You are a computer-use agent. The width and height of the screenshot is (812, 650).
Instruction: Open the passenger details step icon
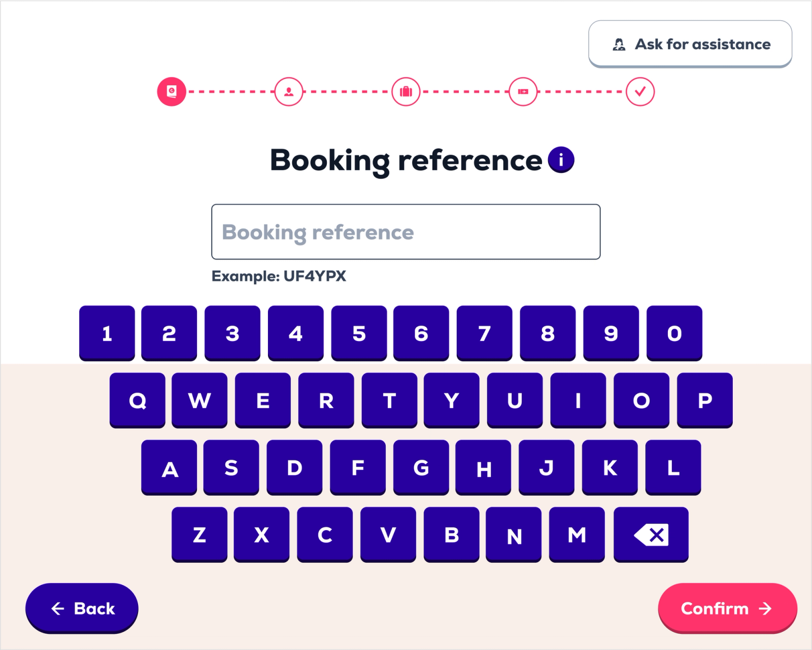pyautogui.click(x=288, y=91)
